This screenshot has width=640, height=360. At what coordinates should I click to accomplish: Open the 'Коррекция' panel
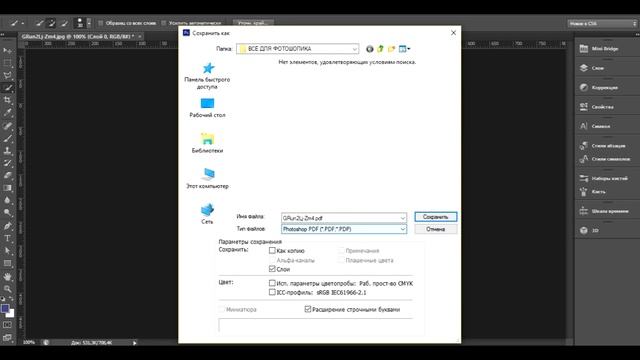click(599, 87)
